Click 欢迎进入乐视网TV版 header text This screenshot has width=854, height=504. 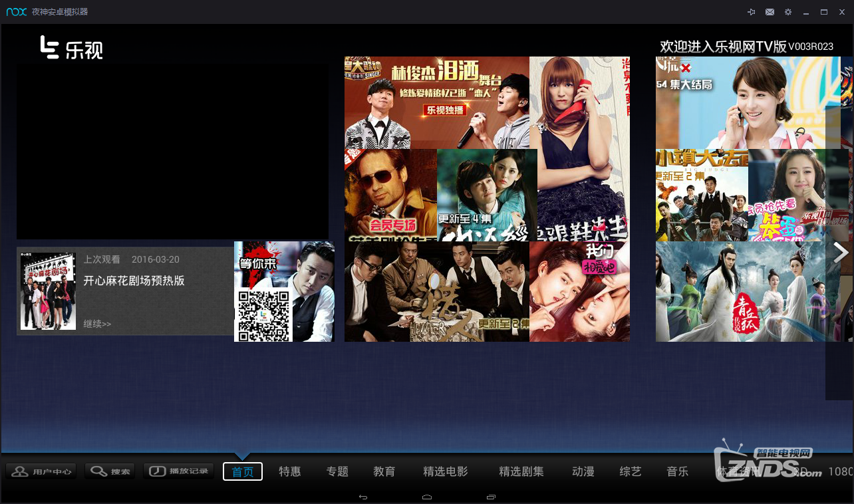click(x=723, y=47)
